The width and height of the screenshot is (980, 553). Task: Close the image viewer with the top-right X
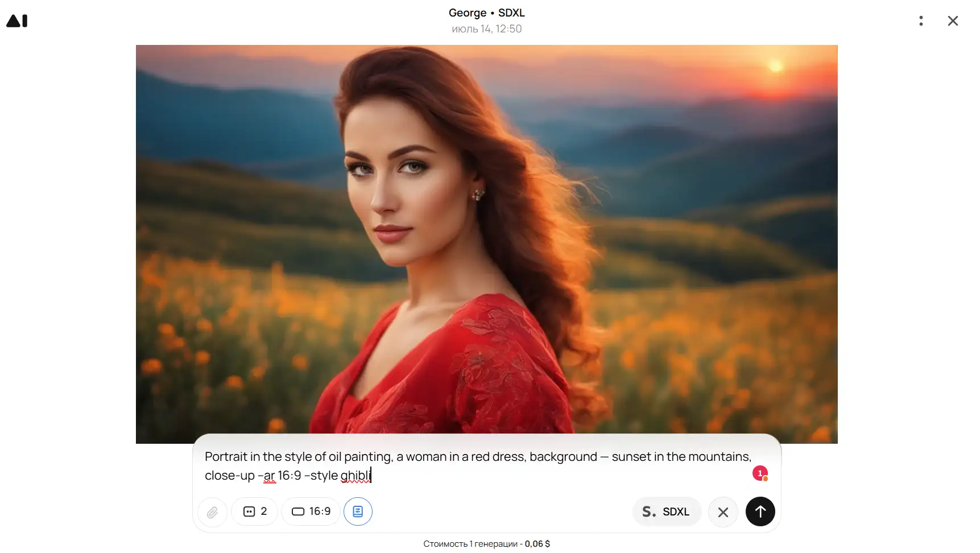coord(953,21)
